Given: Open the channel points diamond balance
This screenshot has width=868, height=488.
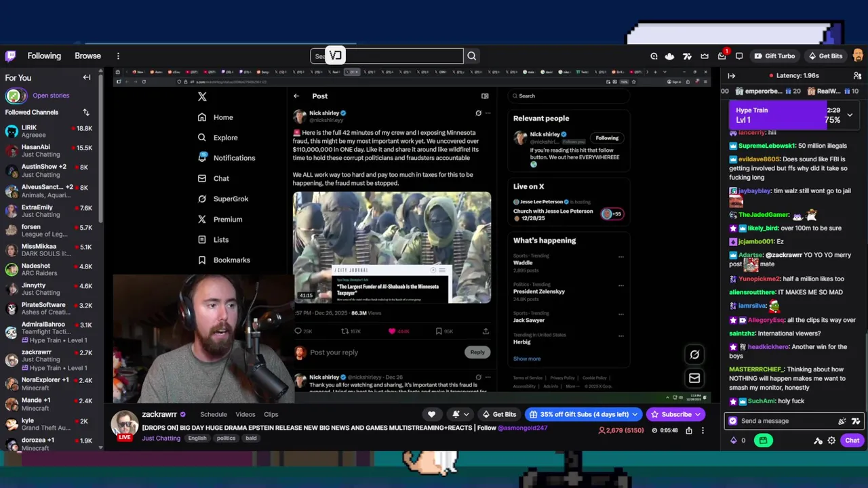Looking at the screenshot, I should [x=738, y=441].
